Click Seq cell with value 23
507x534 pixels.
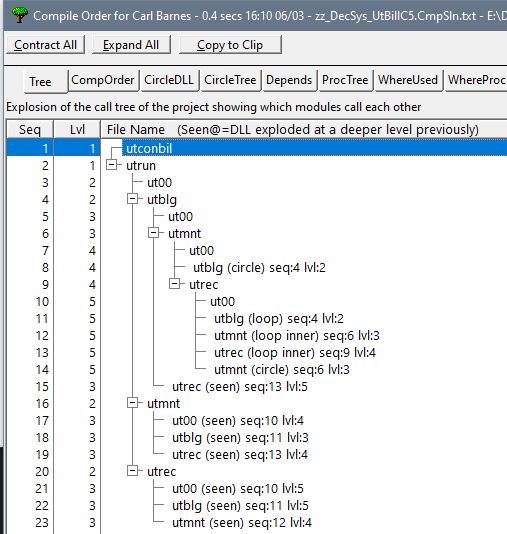click(30, 523)
